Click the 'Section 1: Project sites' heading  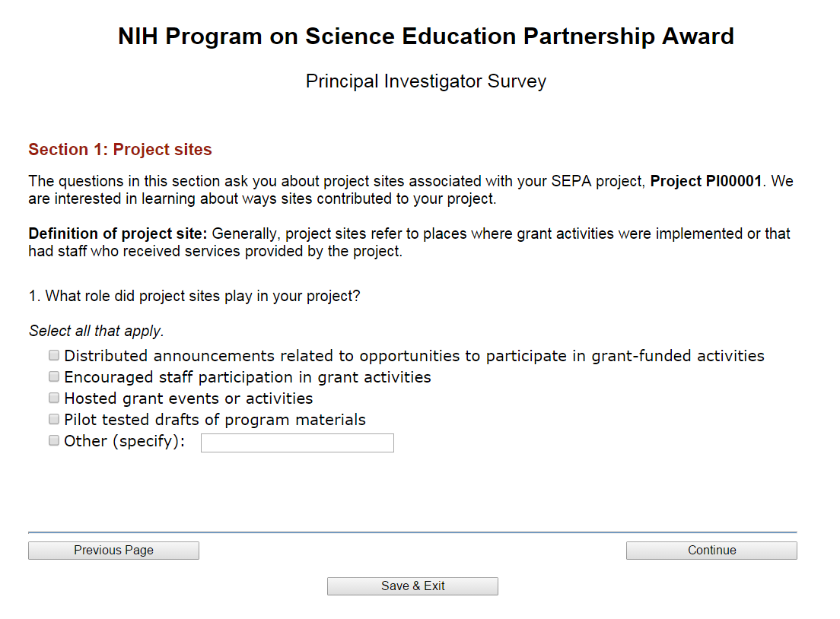tap(120, 150)
